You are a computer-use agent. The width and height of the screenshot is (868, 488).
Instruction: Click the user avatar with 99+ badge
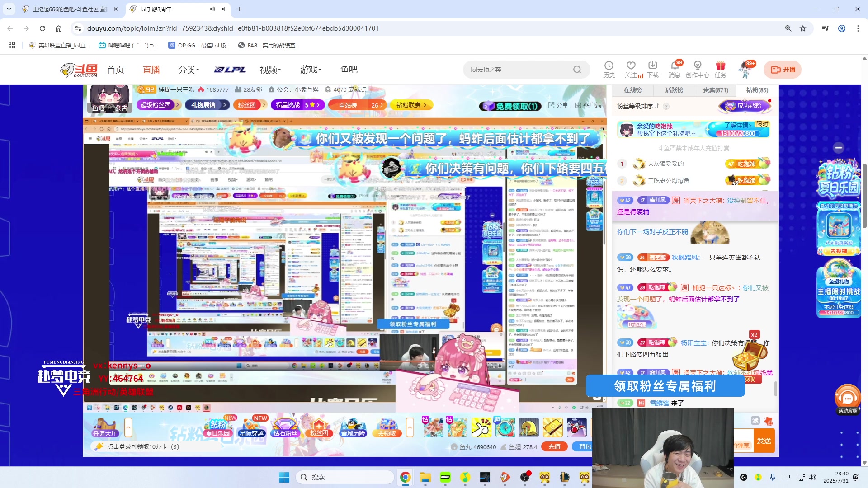click(x=745, y=70)
